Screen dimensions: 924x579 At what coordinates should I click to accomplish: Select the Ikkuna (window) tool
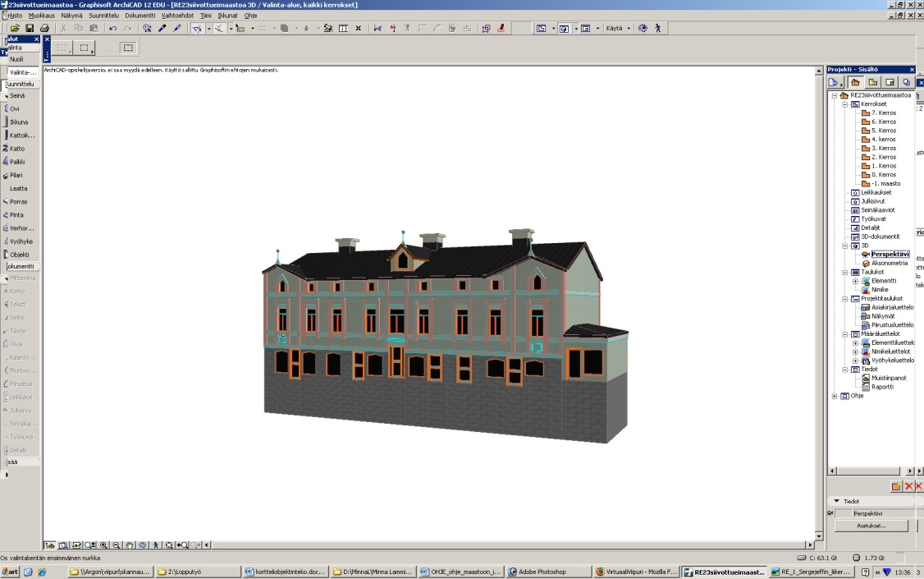(20, 122)
